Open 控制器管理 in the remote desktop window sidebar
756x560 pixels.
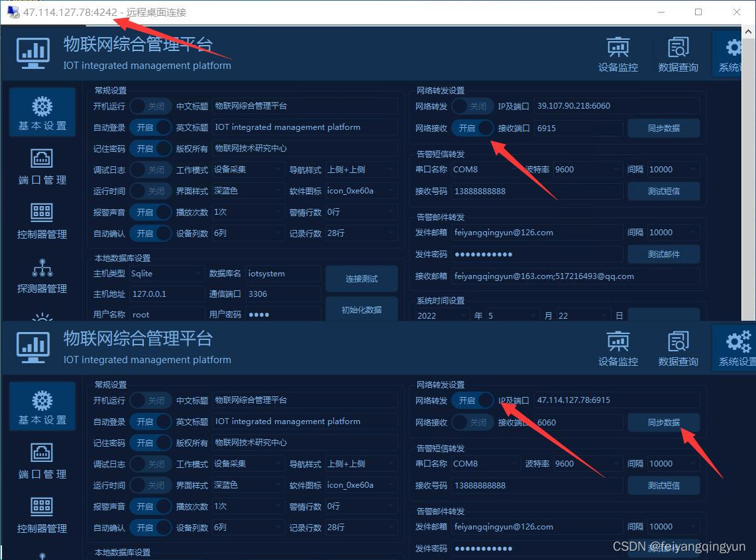coord(42,221)
